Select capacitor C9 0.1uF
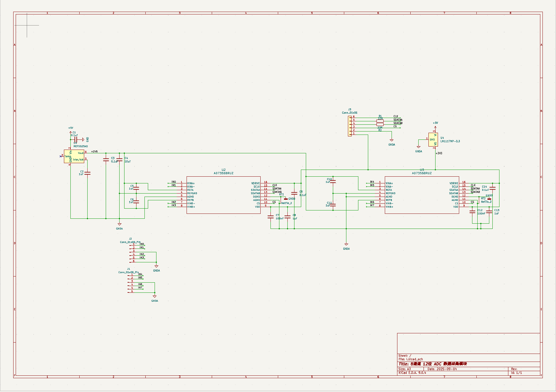 tap(294, 193)
